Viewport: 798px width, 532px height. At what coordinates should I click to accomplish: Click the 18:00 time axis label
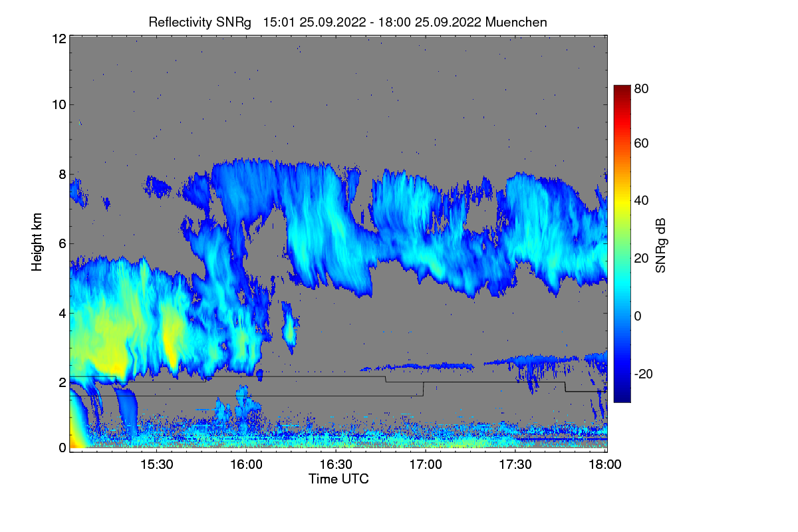pos(606,465)
